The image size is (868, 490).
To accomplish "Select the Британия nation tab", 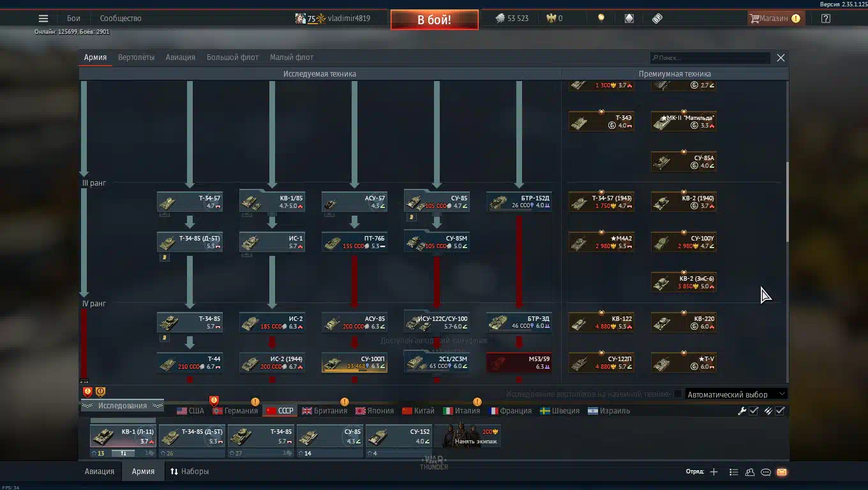I will pyautogui.click(x=325, y=411).
